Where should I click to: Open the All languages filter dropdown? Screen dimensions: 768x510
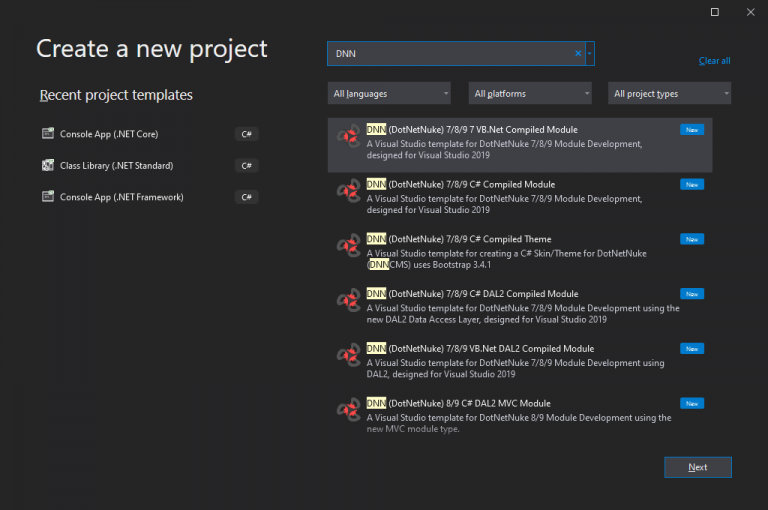(x=389, y=93)
